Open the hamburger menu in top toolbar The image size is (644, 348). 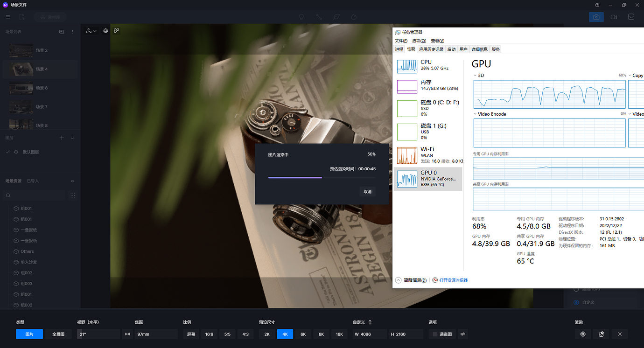click(x=8, y=17)
